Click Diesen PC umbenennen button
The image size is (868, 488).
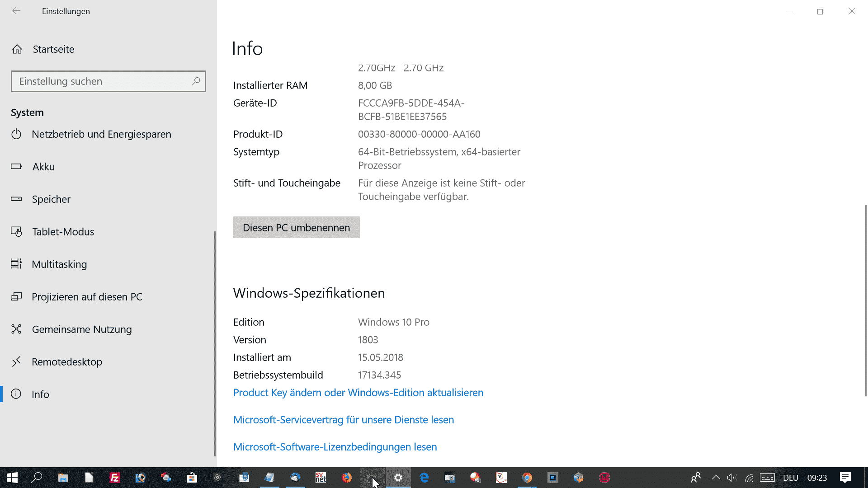click(x=297, y=227)
